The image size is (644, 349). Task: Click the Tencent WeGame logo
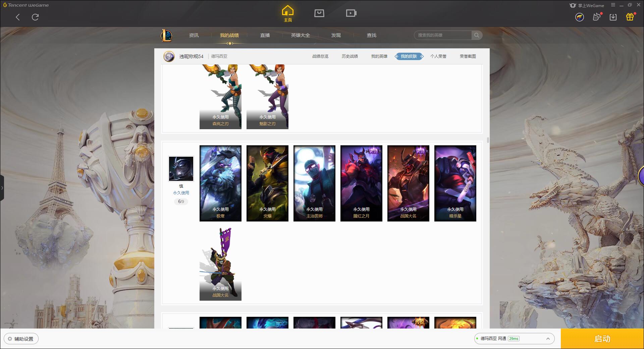(26, 5)
